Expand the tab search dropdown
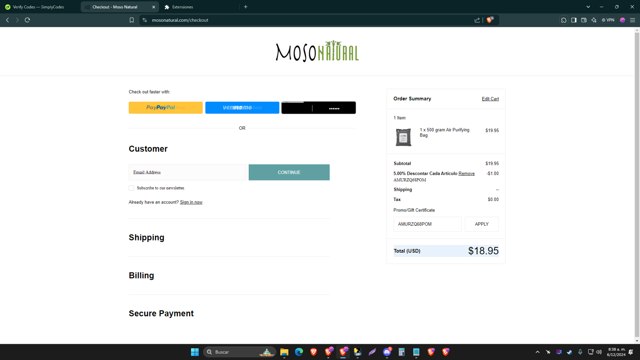The width and height of the screenshot is (640, 360). pos(588,7)
